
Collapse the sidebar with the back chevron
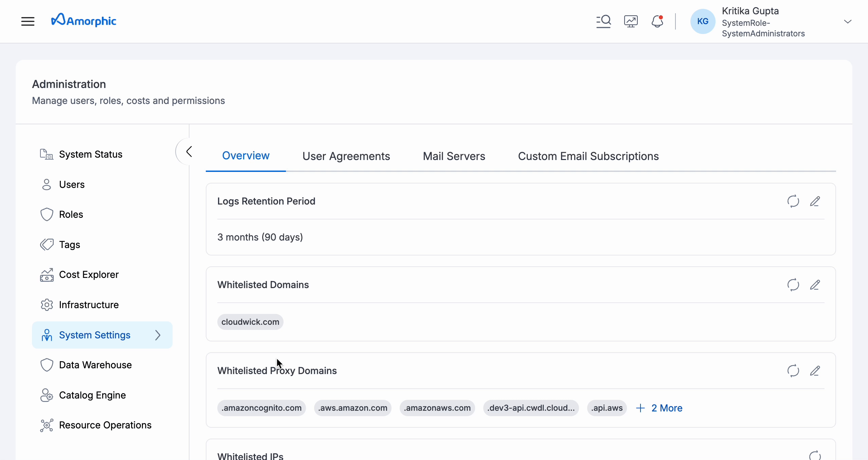[x=189, y=152]
